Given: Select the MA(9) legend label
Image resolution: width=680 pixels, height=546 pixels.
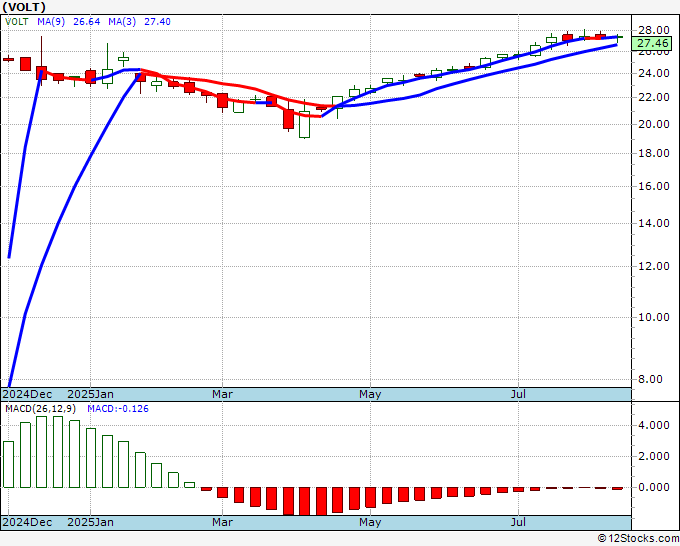Looking at the screenshot, I should [51, 22].
